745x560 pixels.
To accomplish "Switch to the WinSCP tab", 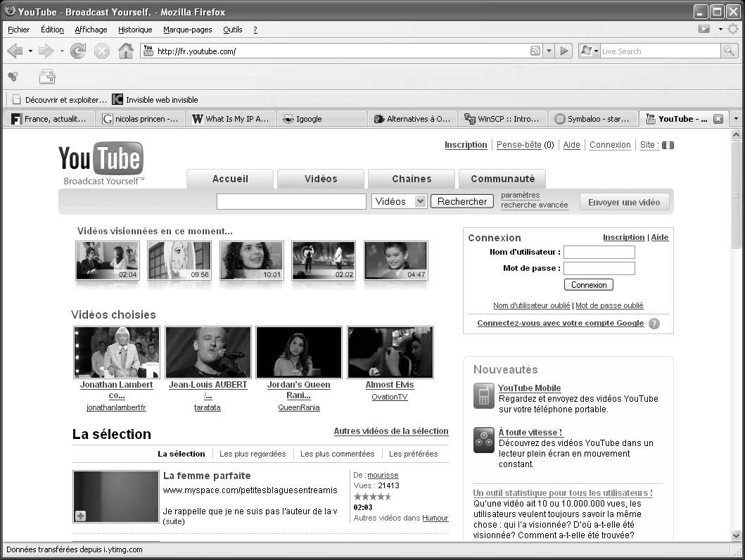I will pyautogui.click(x=503, y=119).
